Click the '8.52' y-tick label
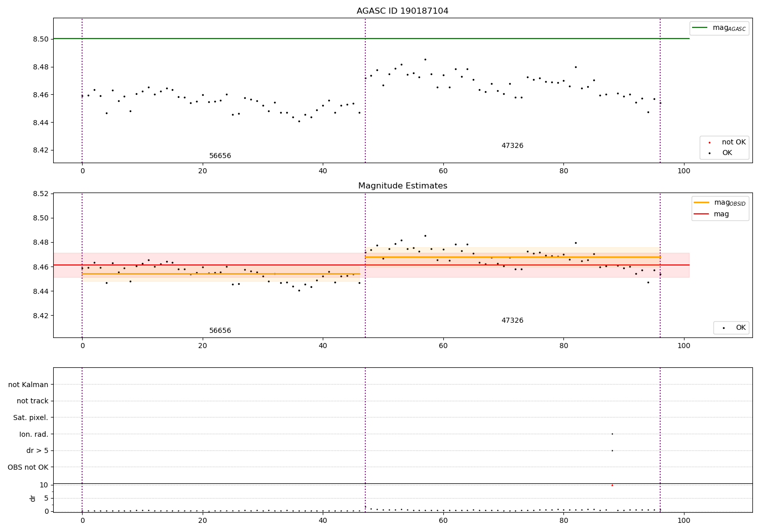760x532 pixels. 41,194
